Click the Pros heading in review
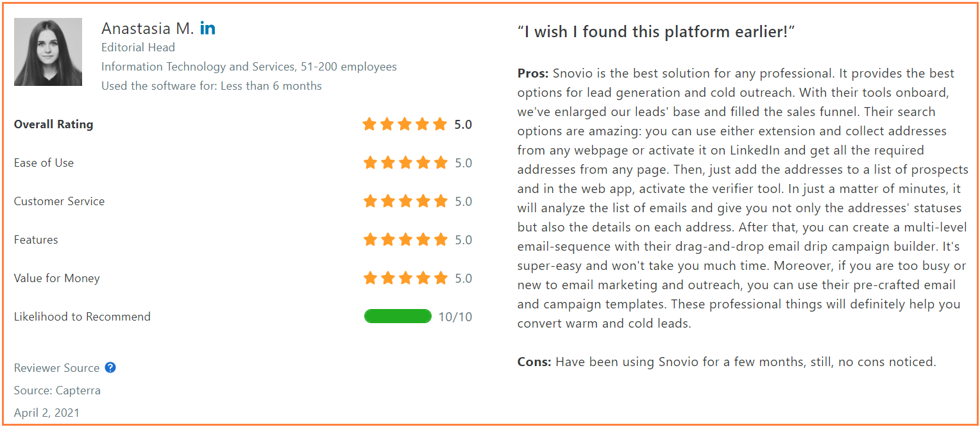Screen dimensions: 980x427 pos(533,73)
